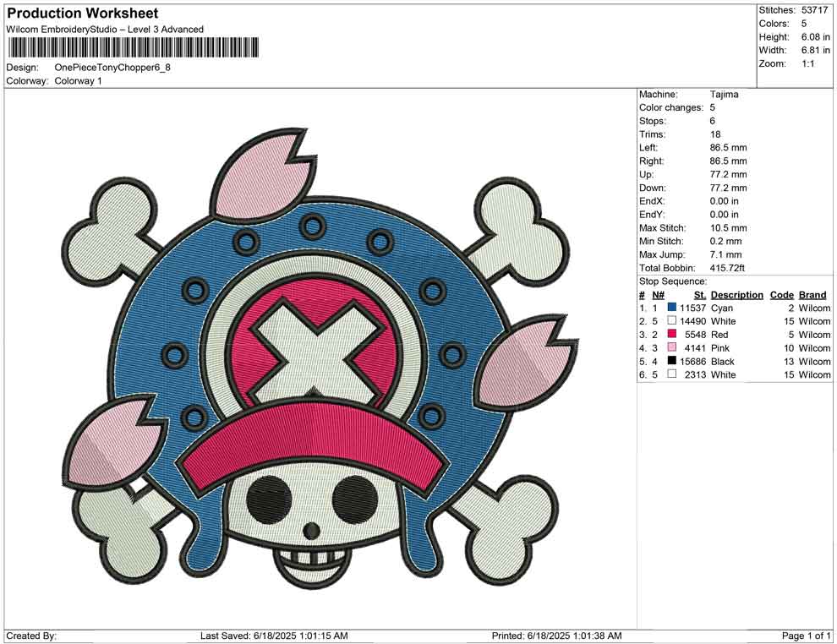837x644 pixels.
Task: Click the Width value '6.81 in'
Action: tap(815, 50)
